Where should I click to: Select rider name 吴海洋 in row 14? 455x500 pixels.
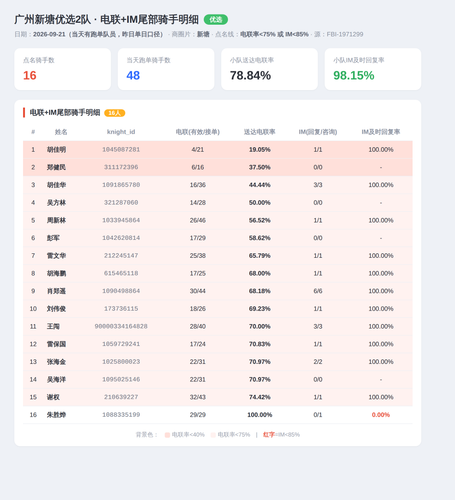[x=56, y=379]
